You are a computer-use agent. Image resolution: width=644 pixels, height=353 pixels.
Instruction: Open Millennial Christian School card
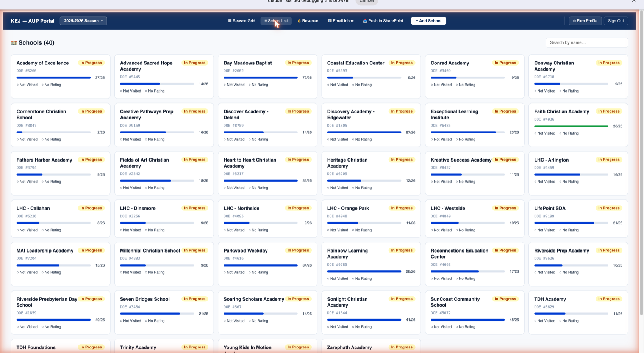[164, 264]
